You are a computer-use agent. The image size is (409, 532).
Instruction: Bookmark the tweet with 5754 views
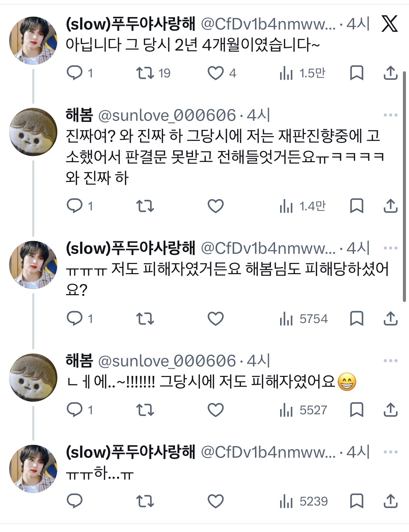tap(356, 319)
